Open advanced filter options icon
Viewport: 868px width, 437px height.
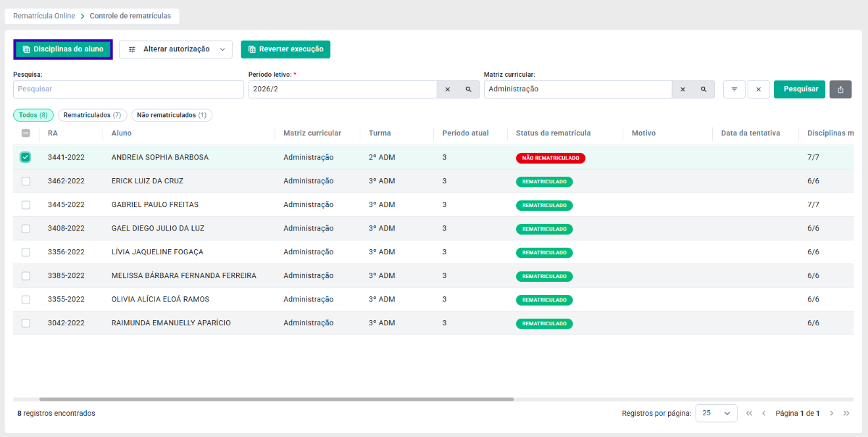point(734,89)
